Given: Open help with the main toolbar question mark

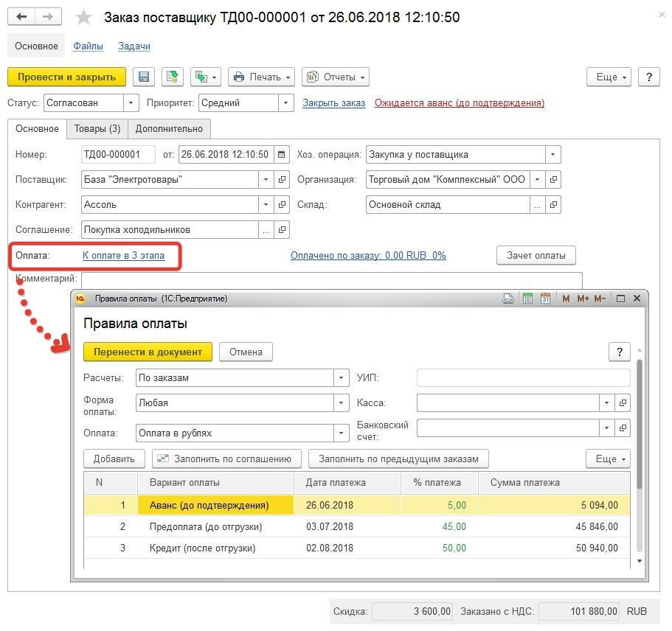Looking at the screenshot, I should tap(649, 77).
